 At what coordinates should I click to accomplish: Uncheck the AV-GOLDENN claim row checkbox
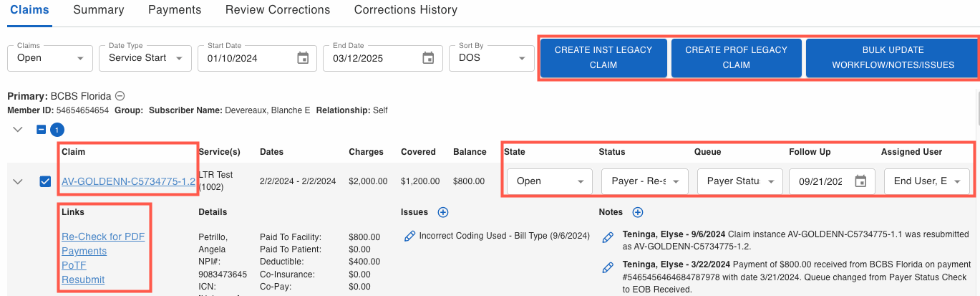45,181
